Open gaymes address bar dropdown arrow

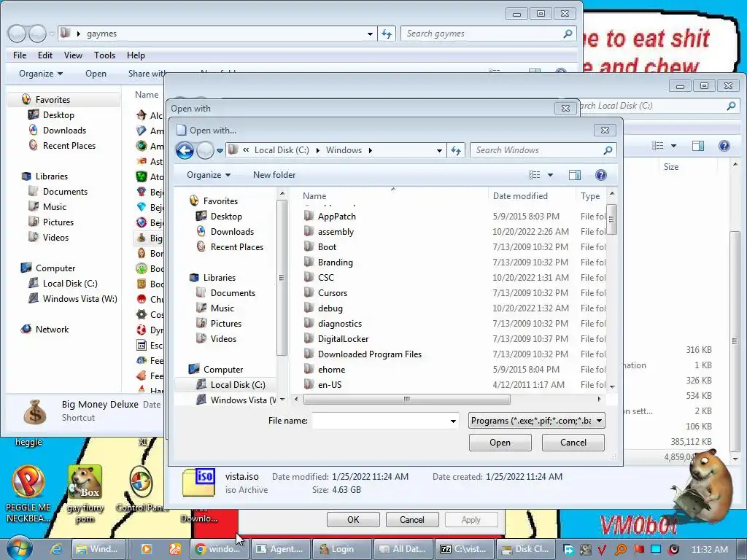(370, 34)
